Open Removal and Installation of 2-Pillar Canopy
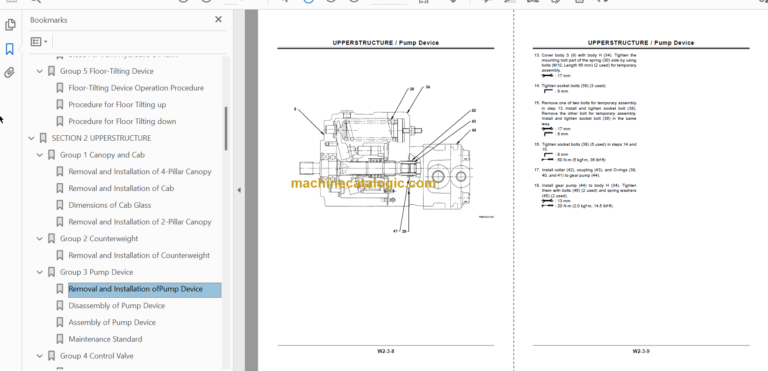This screenshot has width=768, height=371. [140, 222]
